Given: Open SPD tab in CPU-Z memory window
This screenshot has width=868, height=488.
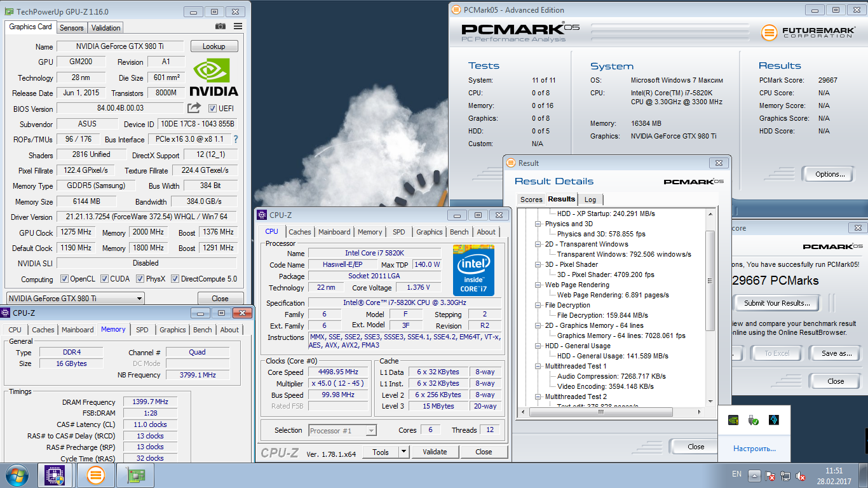Looking at the screenshot, I should tap(142, 330).
